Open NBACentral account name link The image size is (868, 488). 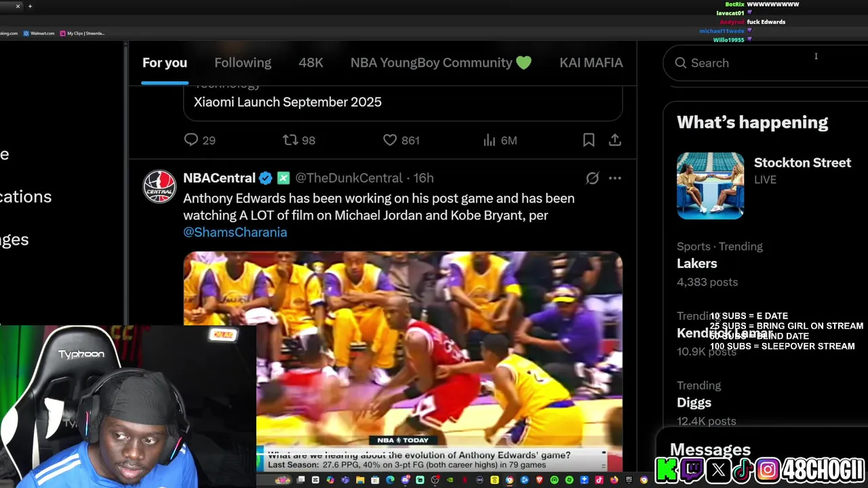point(219,178)
